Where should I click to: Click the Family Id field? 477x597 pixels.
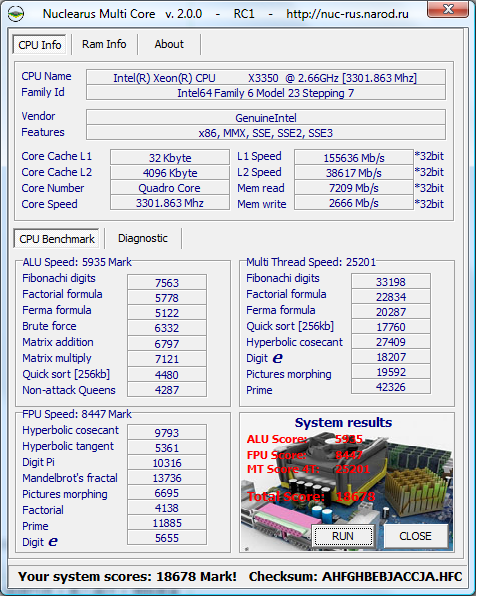(x=265, y=93)
